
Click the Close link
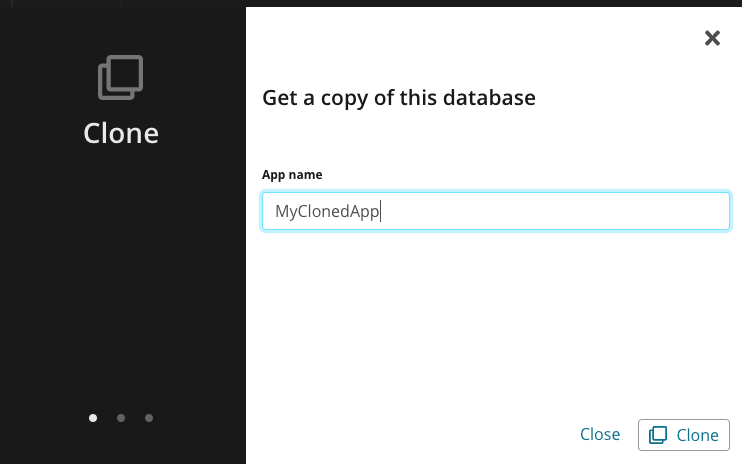pos(600,434)
